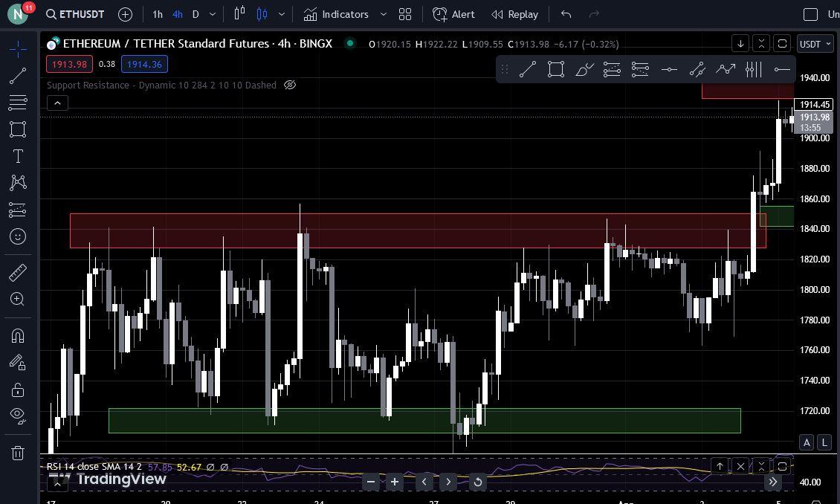Switch to the 1h timeframe
840x504 pixels.
(158, 14)
